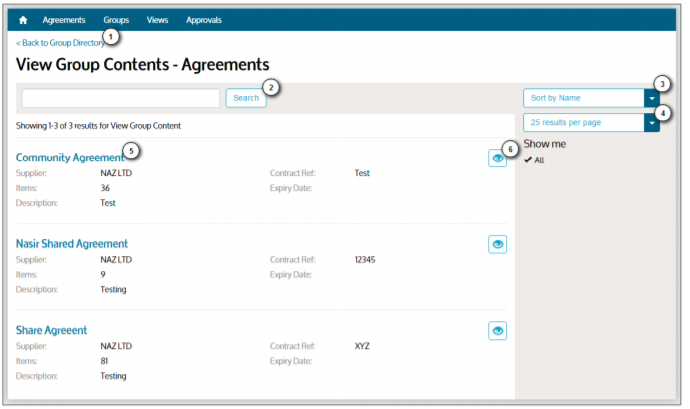The image size is (690, 409).
Task: Go to the Views menu item
Action: (157, 20)
